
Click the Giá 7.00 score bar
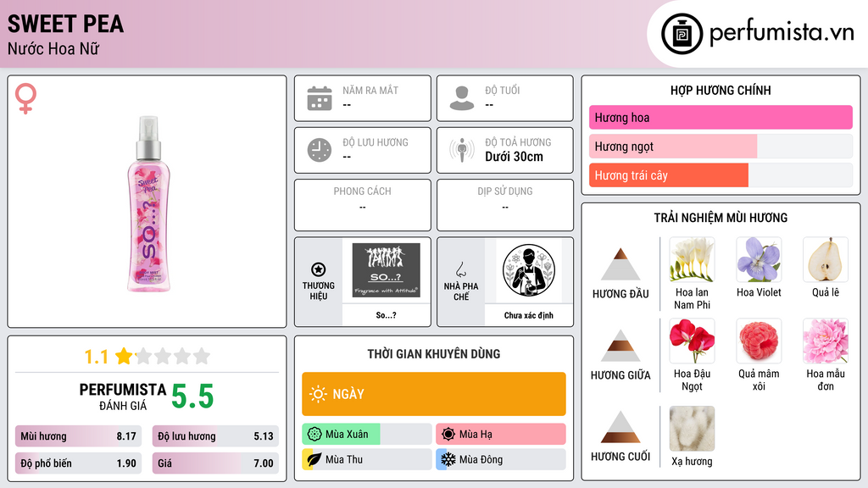pyautogui.click(x=215, y=463)
